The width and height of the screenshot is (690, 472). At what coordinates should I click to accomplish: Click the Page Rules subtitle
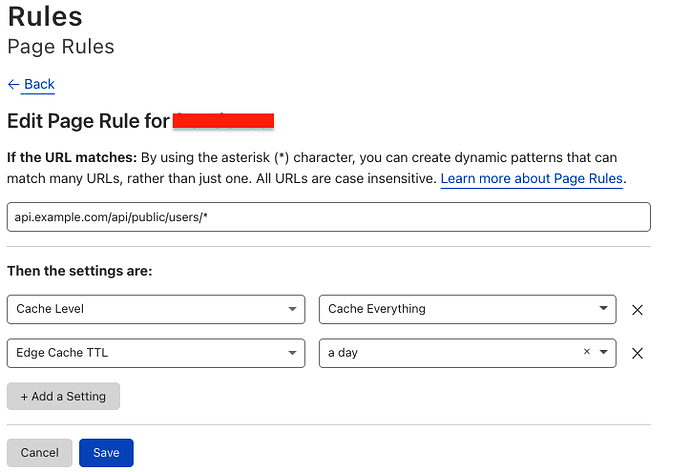tap(61, 47)
